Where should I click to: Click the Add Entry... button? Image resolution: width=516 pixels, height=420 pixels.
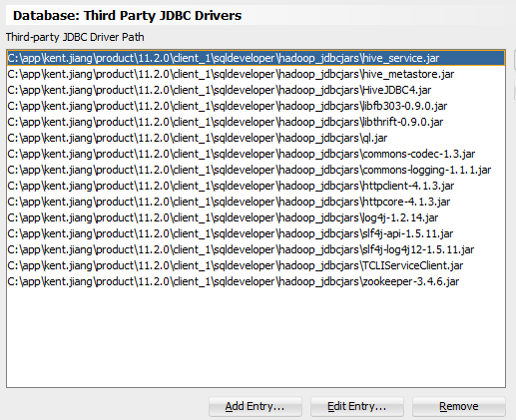pos(256,406)
